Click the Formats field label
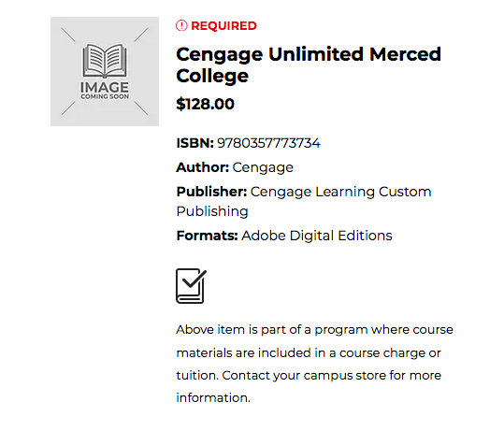Viewport: 504px width, 445px height. (x=207, y=236)
